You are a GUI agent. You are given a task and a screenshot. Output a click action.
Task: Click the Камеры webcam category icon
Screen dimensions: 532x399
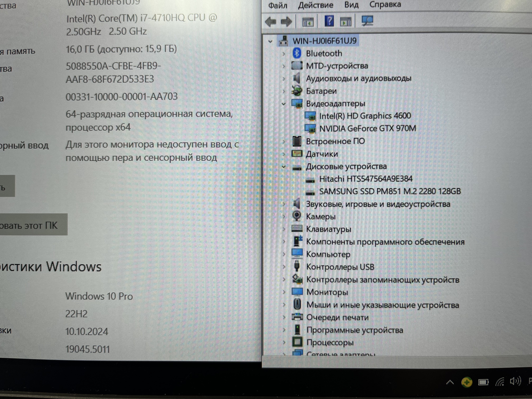click(297, 216)
